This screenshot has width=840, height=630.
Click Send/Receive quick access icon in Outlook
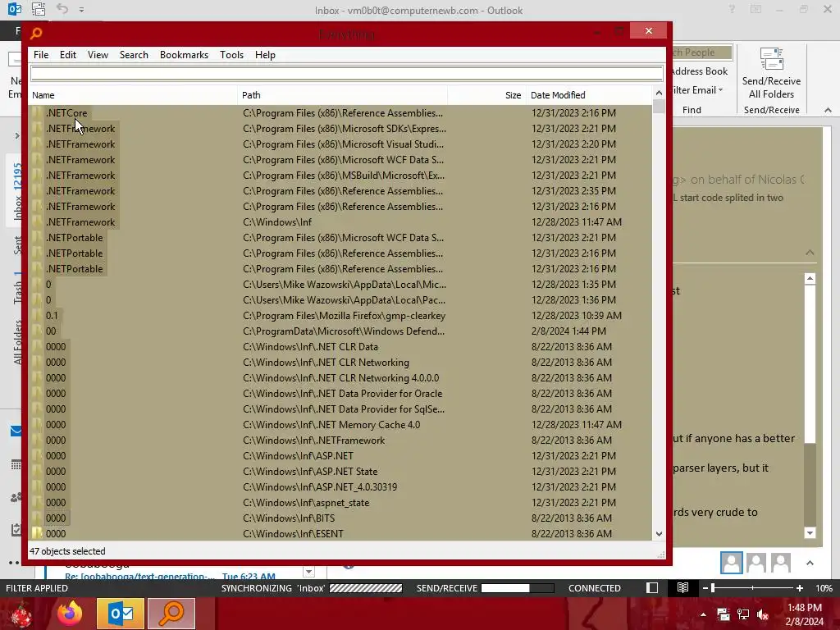(x=39, y=9)
